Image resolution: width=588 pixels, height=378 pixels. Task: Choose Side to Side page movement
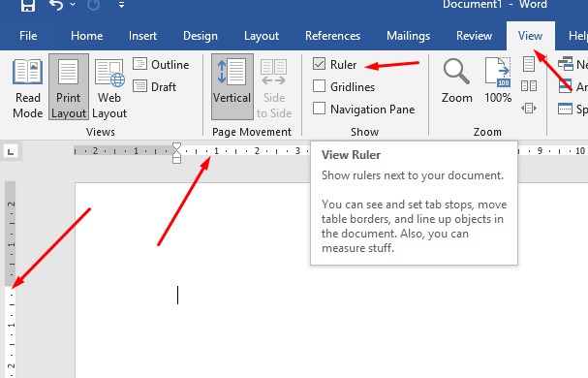tap(274, 87)
